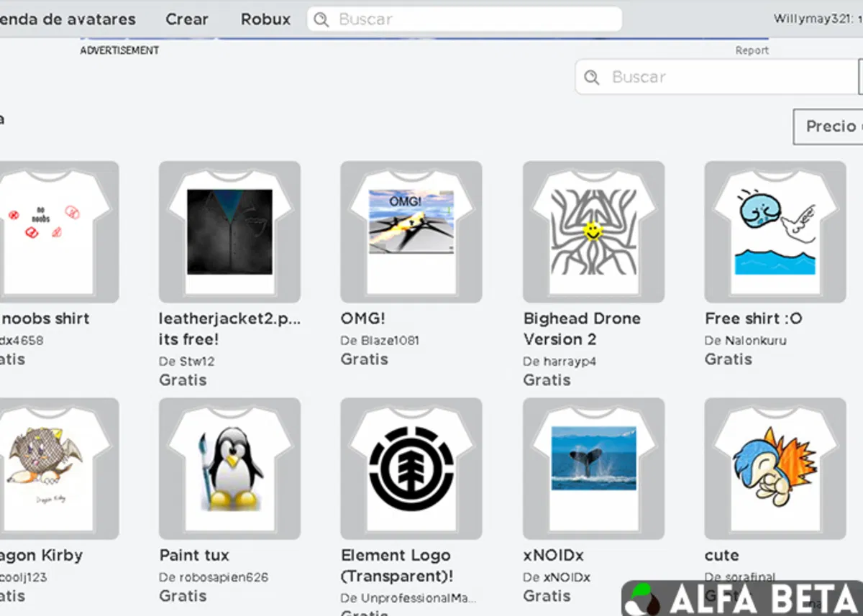Click the magnifier icon in the top search bar
This screenshot has width=863, height=616.
pyautogui.click(x=321, y=19)
